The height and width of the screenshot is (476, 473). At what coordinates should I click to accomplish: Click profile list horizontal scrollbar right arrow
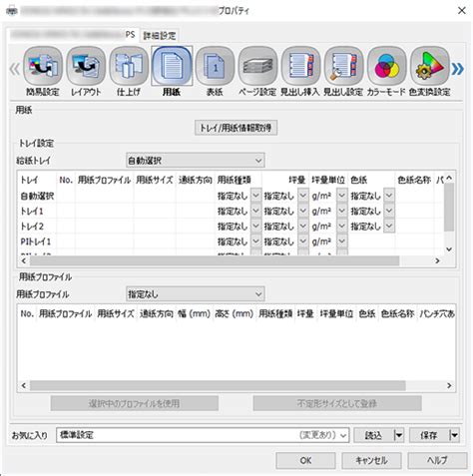[x=449, y=386]
